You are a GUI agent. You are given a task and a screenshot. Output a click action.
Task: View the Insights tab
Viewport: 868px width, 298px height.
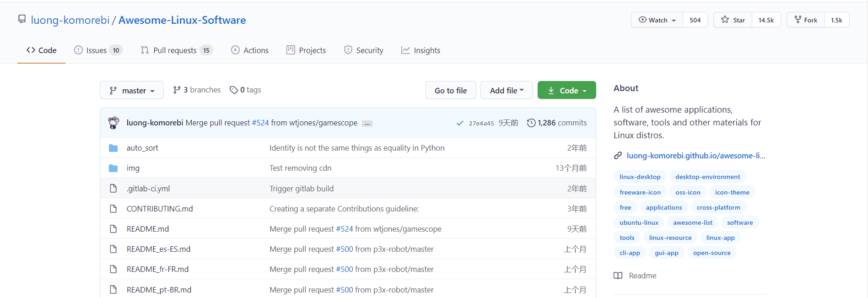421,50
